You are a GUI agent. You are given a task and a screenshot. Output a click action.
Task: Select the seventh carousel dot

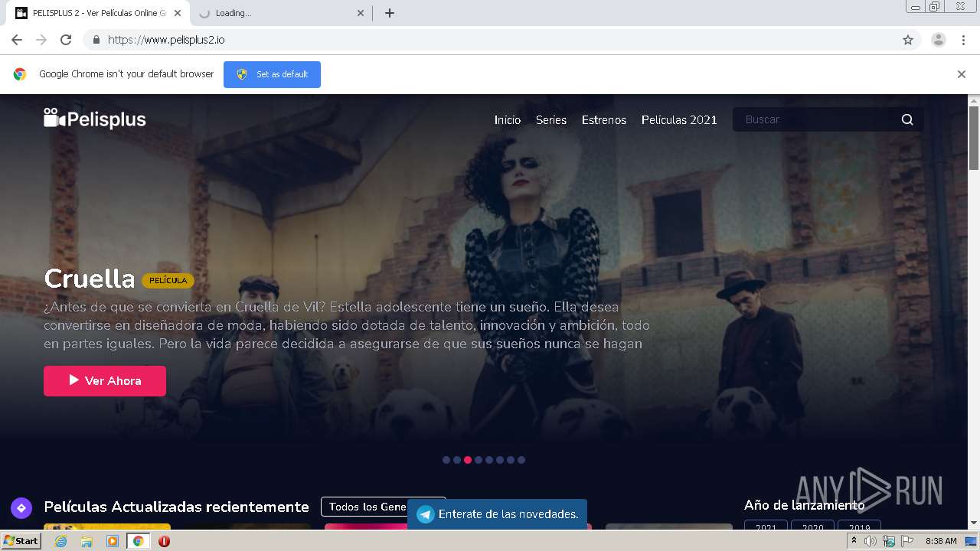tap(511, 460)
